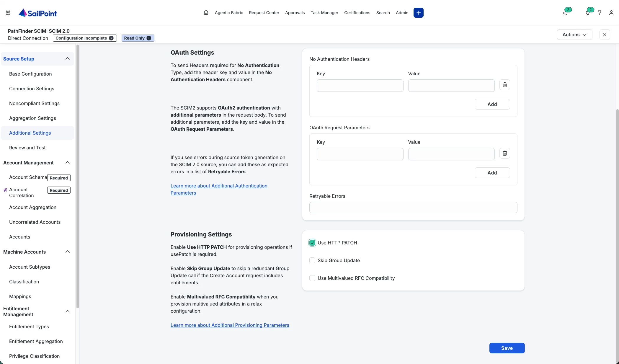
Task: Delete the No Authentication Headers row
Action: [505, 85]
